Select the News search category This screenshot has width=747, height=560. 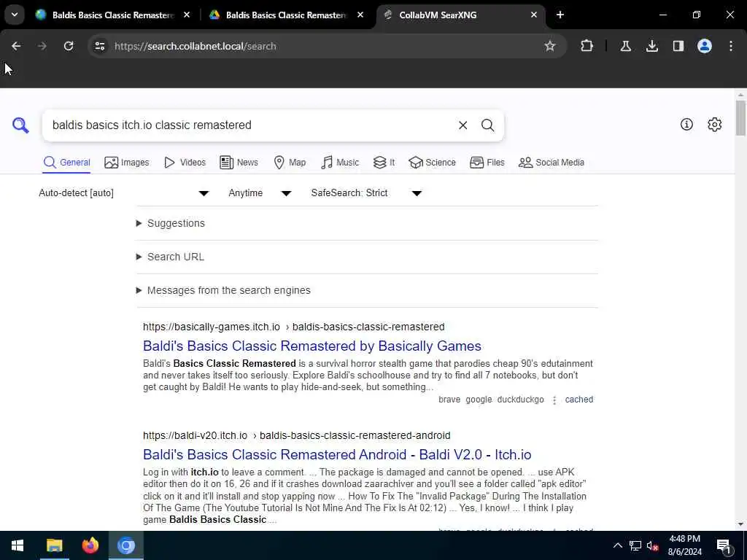coord(239,163)
